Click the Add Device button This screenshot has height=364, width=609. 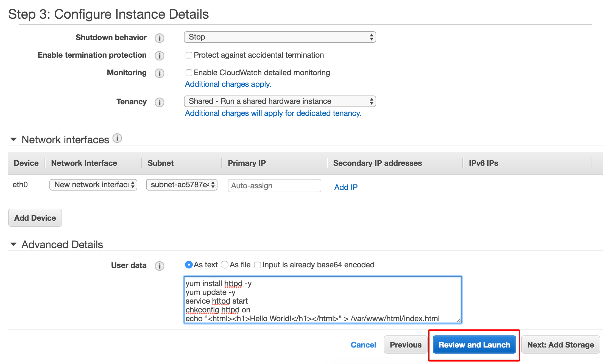pyautogui.click(x=35, y=218)
